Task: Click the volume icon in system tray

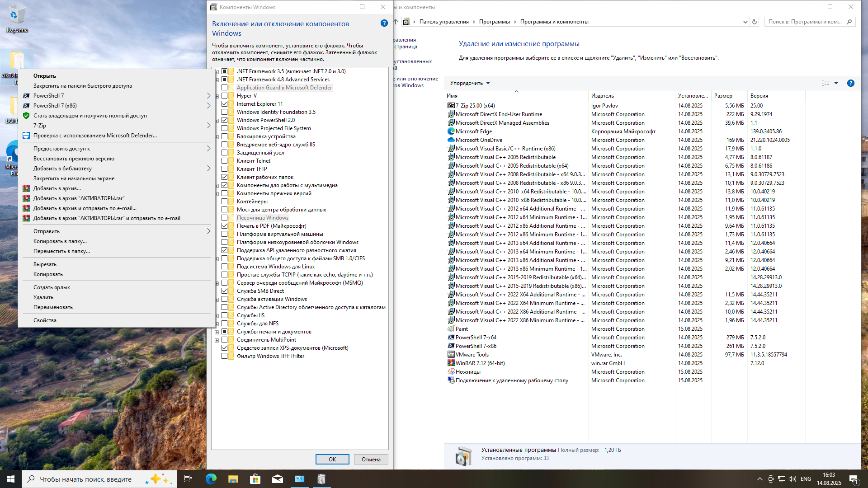Action: click(792, 479)
